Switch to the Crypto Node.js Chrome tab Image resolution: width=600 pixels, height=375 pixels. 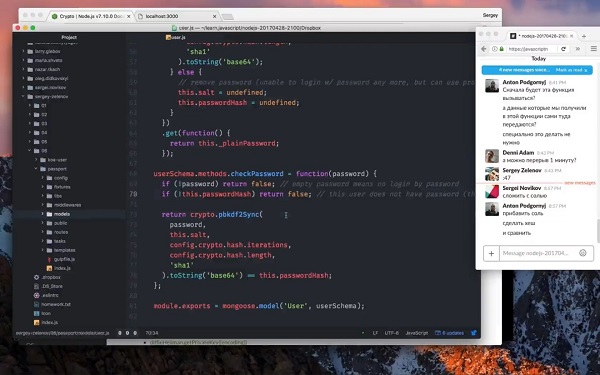[x=91, y=16]
